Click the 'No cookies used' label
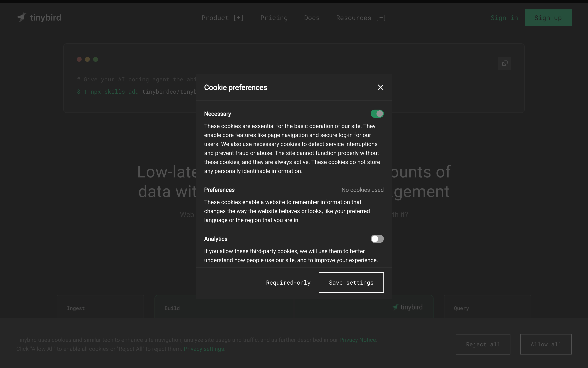588x368 pixels. click(363, 190)
